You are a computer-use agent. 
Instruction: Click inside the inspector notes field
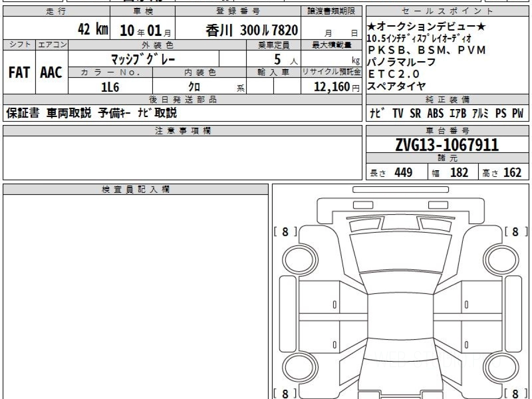(x=136, y=296)
